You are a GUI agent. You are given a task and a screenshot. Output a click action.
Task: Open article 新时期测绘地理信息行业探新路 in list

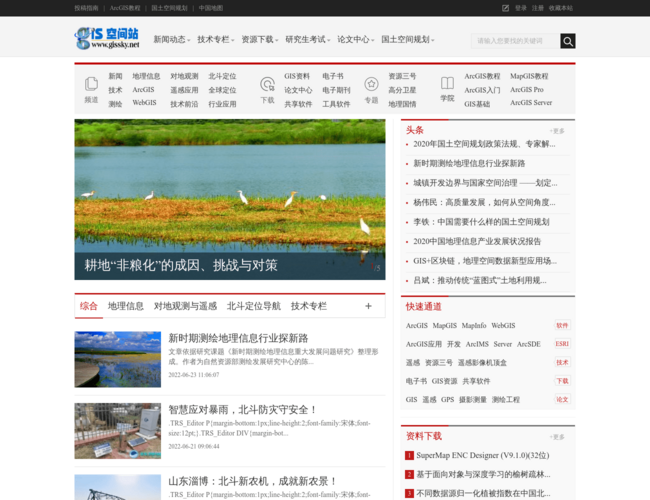[x=238, y=338]
